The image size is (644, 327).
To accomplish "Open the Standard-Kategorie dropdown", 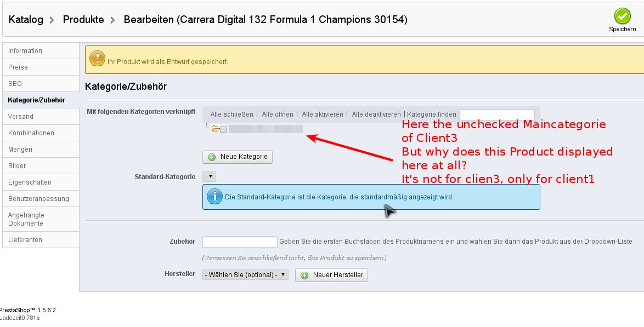I will point(210,176).
